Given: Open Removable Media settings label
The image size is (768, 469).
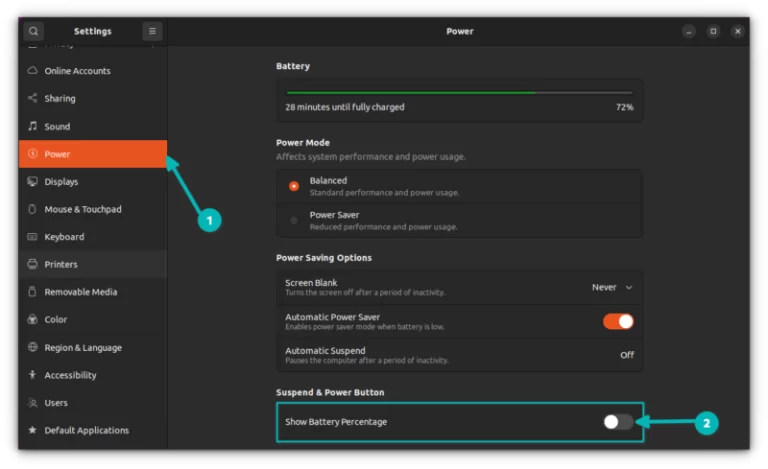Looking at the screenshot, I should click(x=81, y=292).
